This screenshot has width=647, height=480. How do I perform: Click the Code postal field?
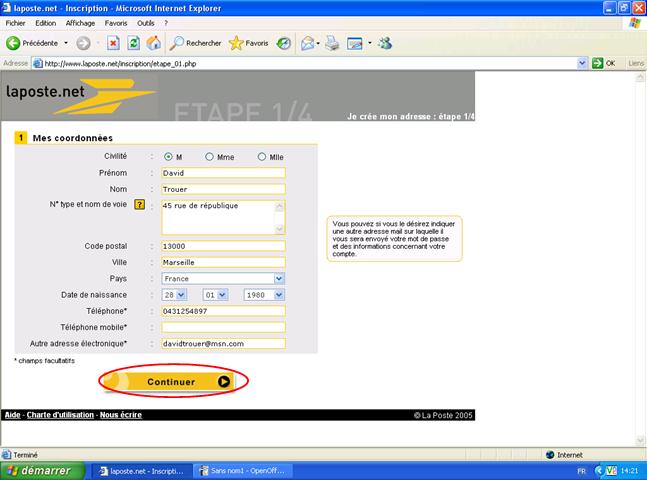point(223,246)
